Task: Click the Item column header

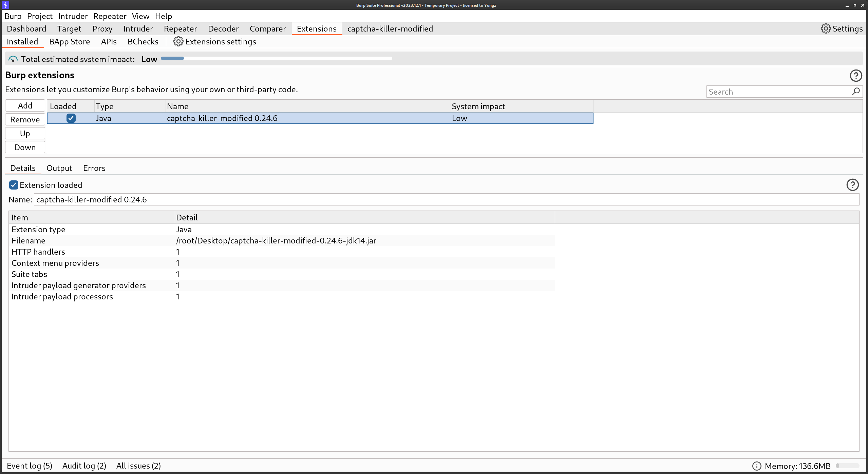Action: point(92,217)
